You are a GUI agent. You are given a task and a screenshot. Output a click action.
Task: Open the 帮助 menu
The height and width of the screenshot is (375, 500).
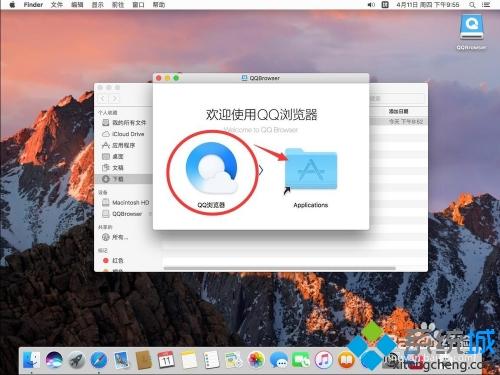pos(159,5)
